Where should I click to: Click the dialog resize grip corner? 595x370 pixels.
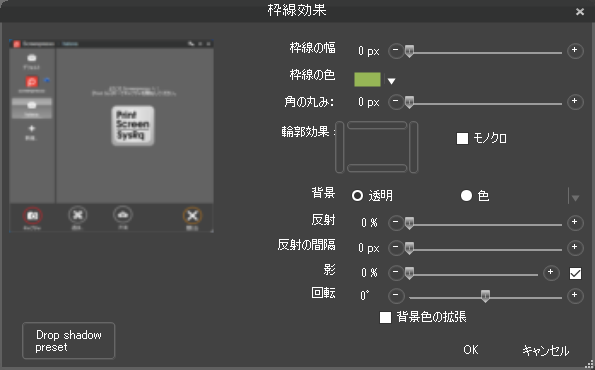589,365
